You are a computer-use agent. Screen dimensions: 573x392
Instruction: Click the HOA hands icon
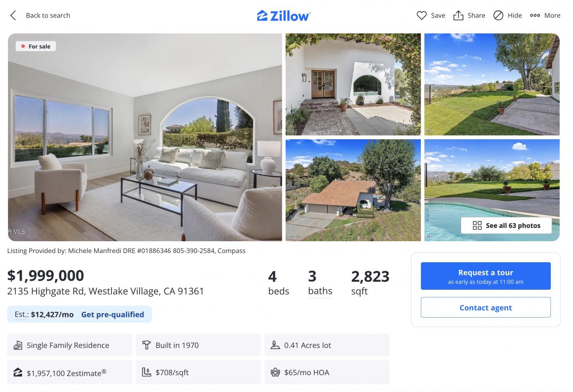pyautogui.click(x=275, y=372)
